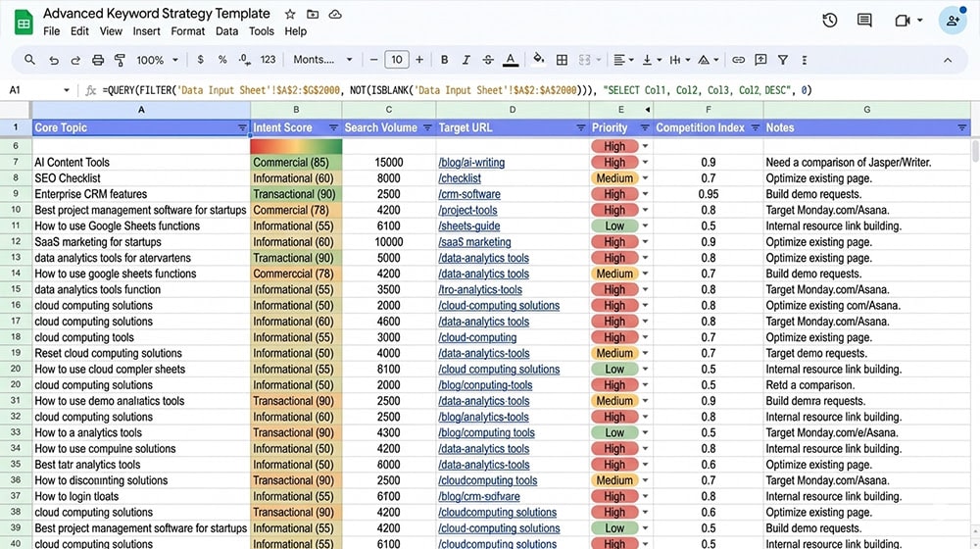Open the borders tool
The width and height of the screenshot is (980, 549).
[x=562, y=60]
